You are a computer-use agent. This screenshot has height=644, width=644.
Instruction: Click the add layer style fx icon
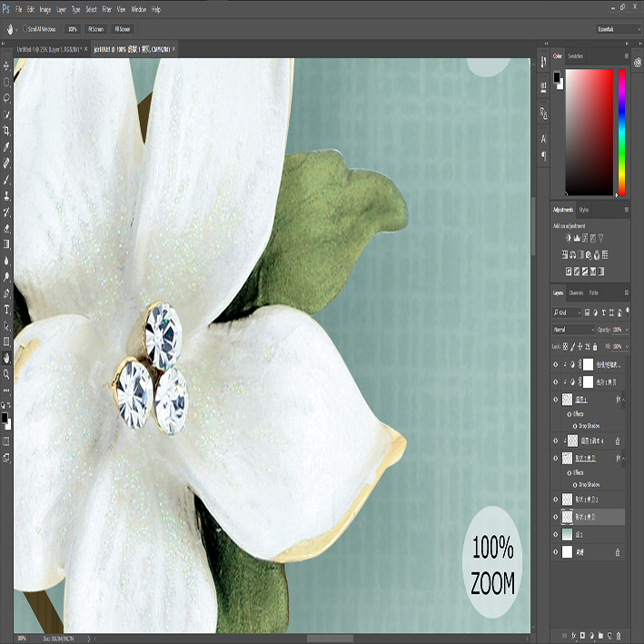(574, 636)
